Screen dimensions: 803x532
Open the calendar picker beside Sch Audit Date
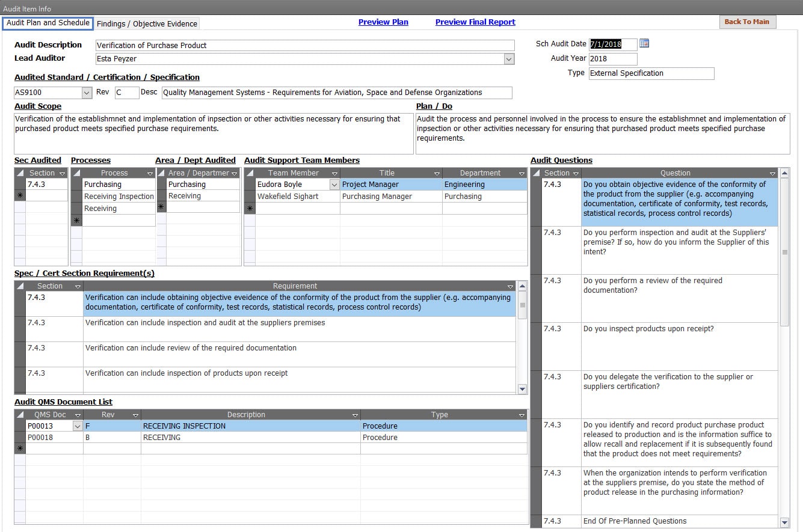tap(644, 43)
